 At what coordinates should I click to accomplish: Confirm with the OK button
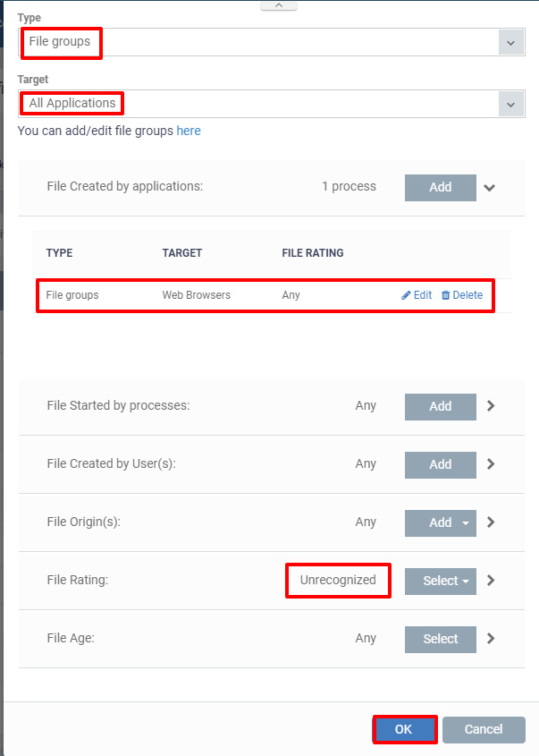[404, 729]
